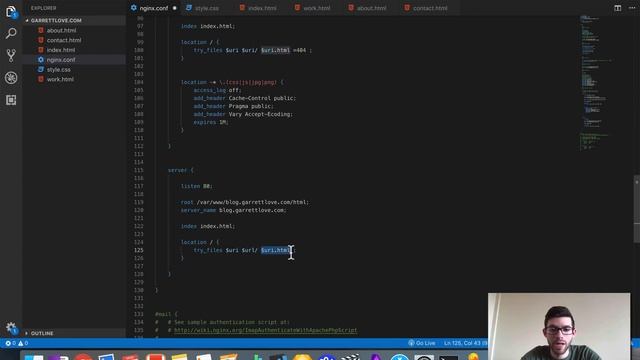The image size is (640, 360).
Task: Click the unsaved dot on the nginx.conf tab
Action: tap(175, 8)
